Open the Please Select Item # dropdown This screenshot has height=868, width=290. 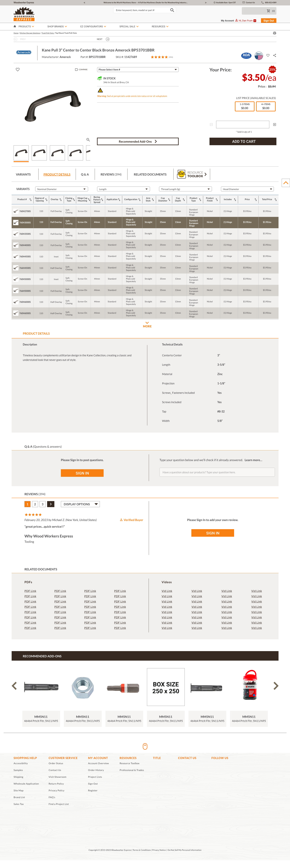(138, 69)
